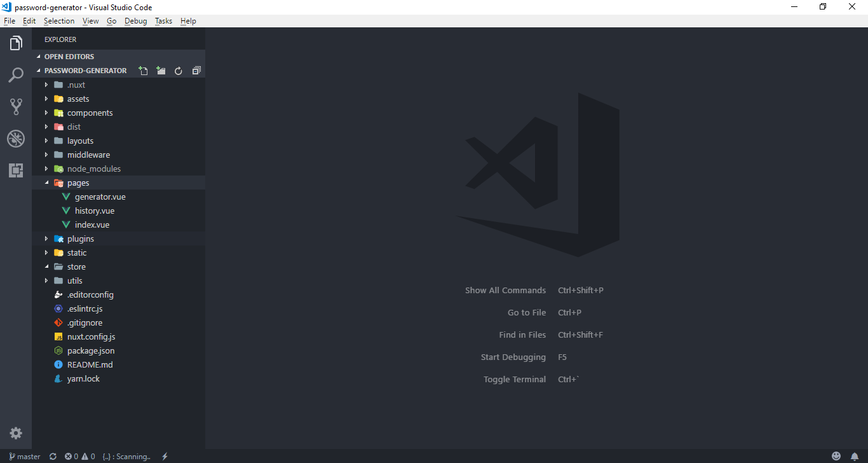
Task: Open the Tasks menu
Action: click(x=164, y=21)
